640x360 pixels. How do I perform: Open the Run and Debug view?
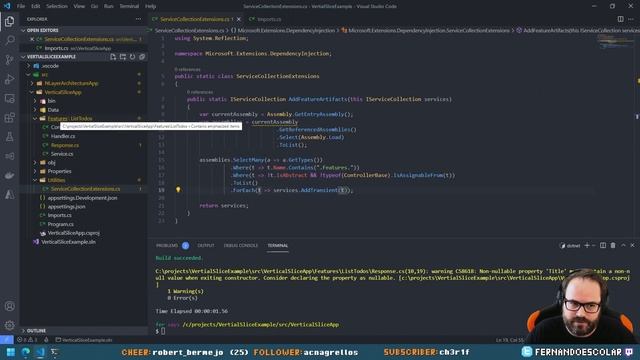9,79
